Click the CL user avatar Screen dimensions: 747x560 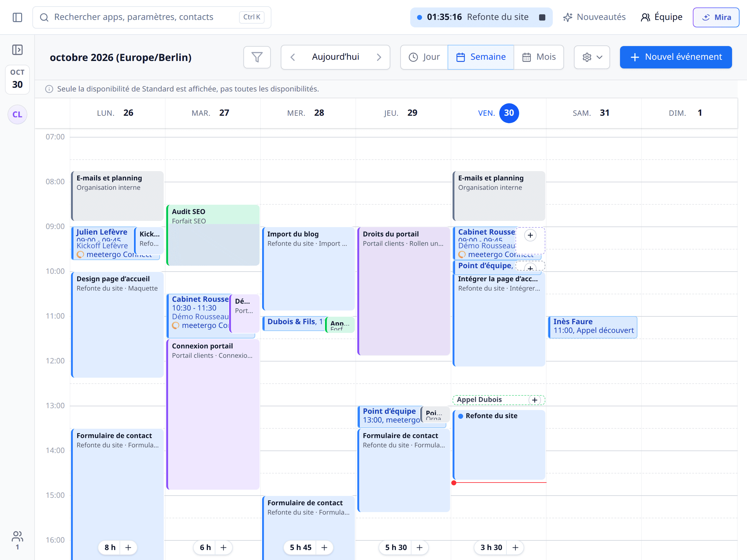point(17,114)
